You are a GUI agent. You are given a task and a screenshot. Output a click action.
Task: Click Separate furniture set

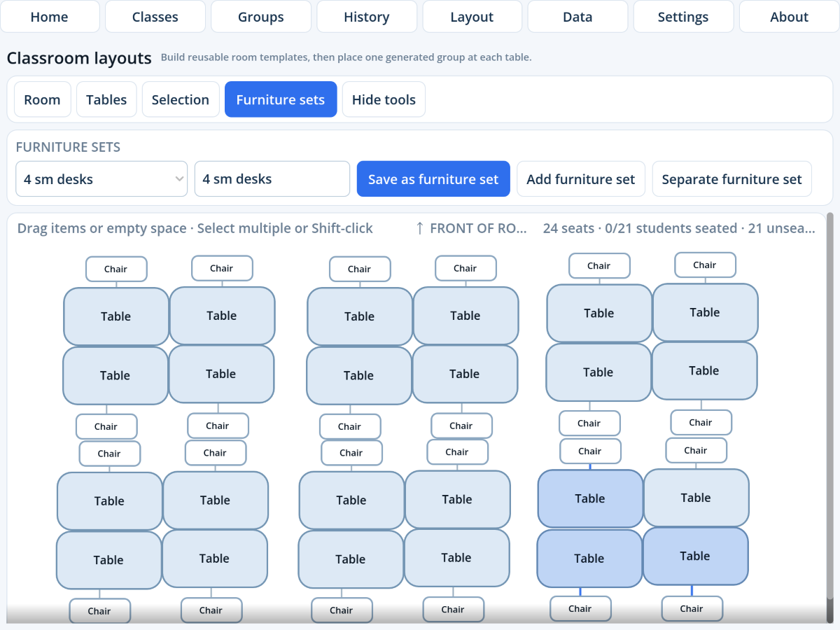click(732, 179)
